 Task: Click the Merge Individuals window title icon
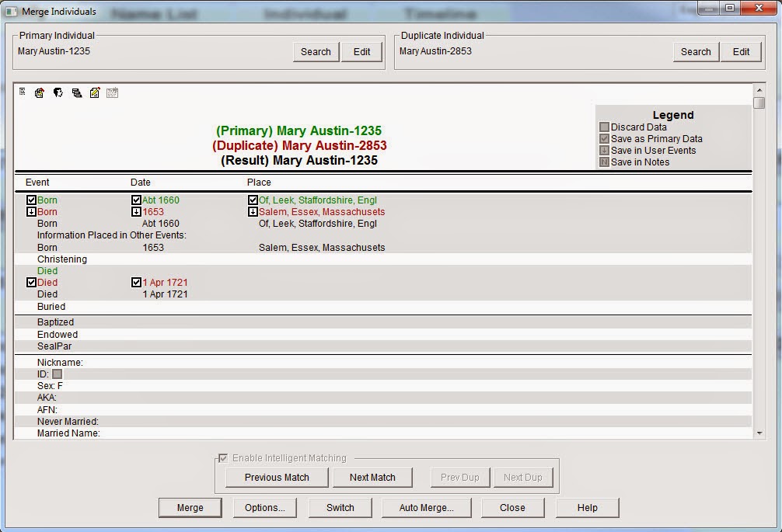(x=11, y=12)
